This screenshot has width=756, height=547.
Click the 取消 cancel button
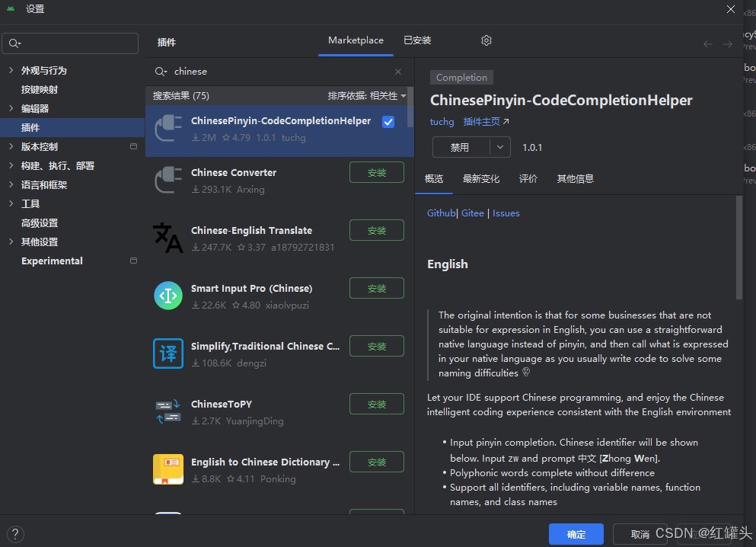[640, 534]
